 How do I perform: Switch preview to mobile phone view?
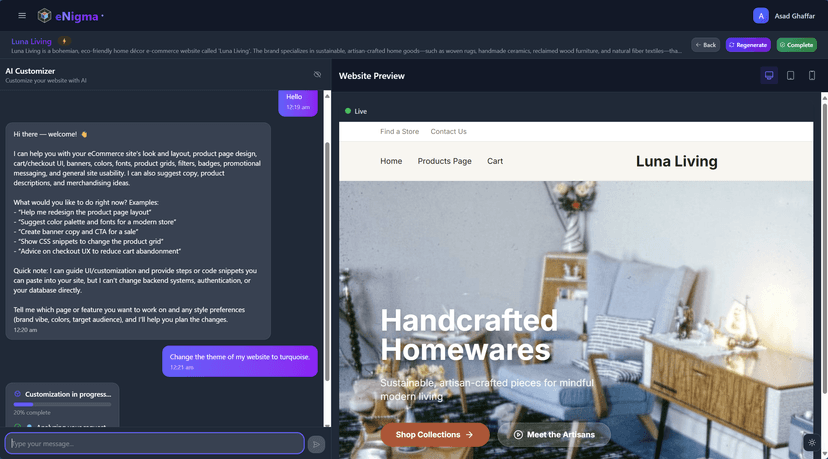click(x=811, y=75)
